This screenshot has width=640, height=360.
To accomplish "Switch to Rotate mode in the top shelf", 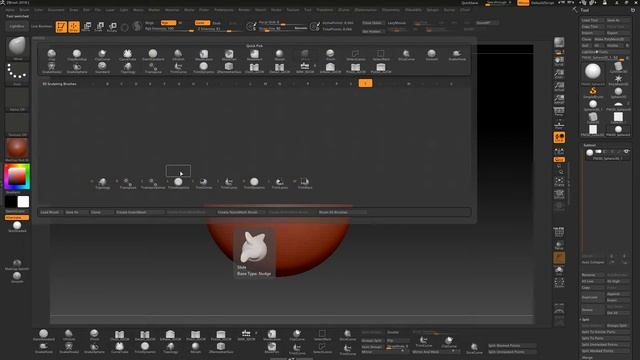I will pyautogui.click(x=112, y=27).
